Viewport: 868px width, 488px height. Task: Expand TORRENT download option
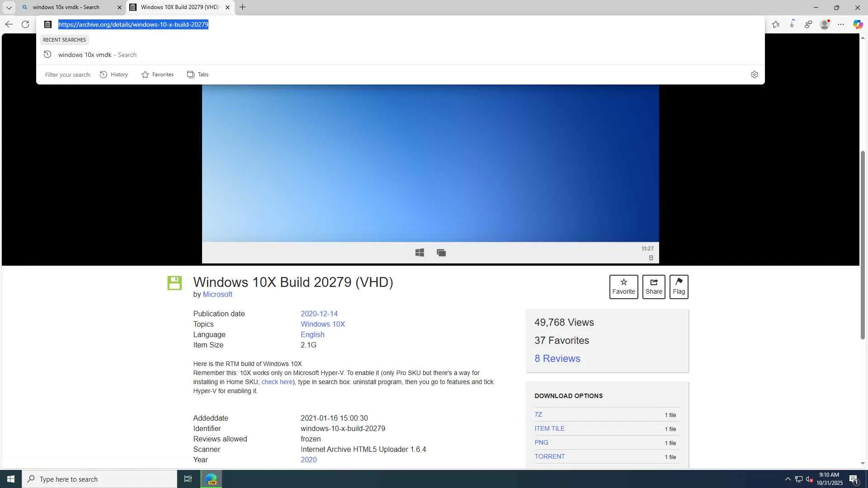click(x=549, y=456)
